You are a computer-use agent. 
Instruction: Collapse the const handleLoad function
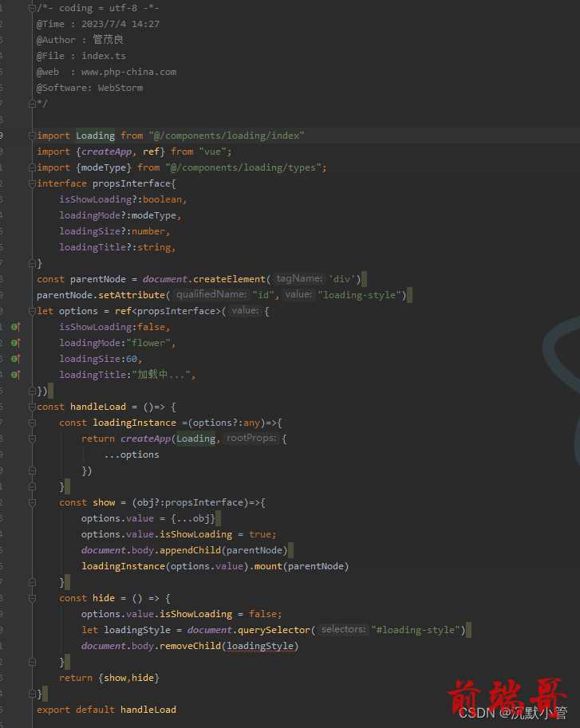pos(32,407)
